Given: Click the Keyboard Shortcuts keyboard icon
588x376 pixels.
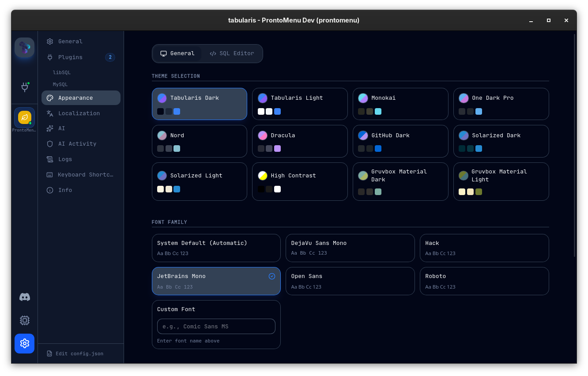Looking at the screenshot, I should 49,175.
